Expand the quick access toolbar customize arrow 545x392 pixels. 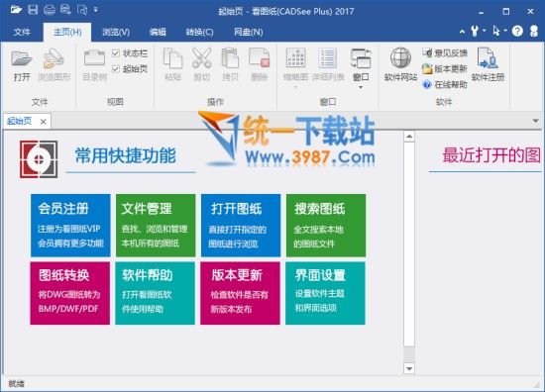coord(96,10)
